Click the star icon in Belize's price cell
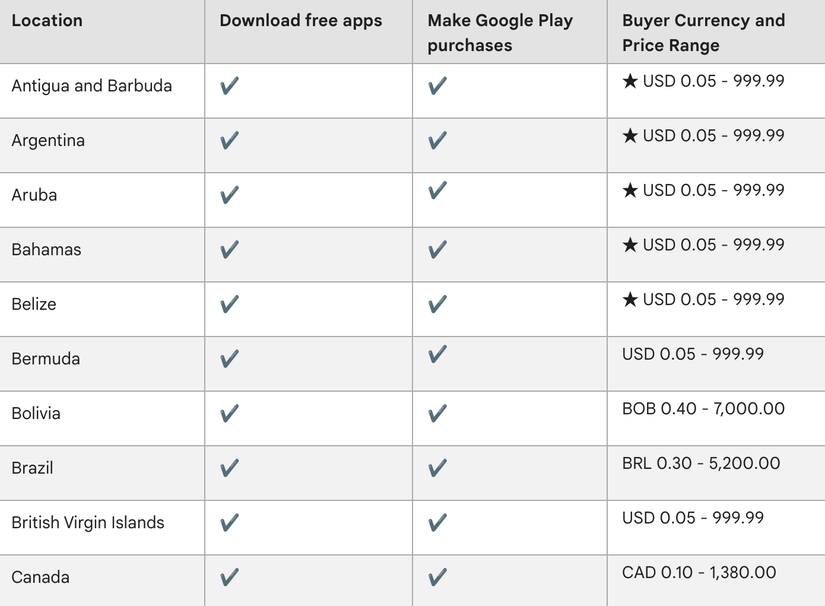Image resolution: width=825 pixels, height=606 pixels. (630, 299)
